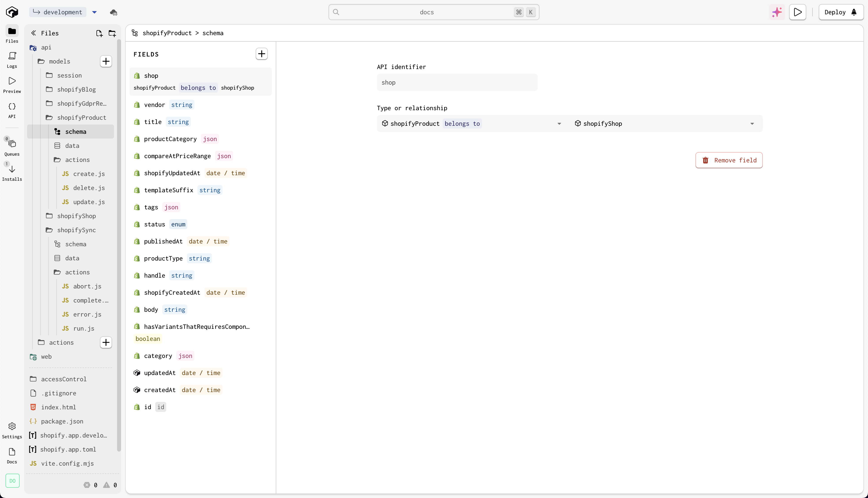Click the docs search box

tap(434, 12)
